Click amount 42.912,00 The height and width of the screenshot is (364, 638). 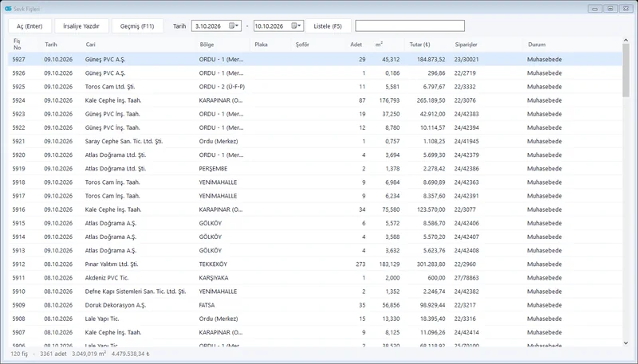coord(432,114)
